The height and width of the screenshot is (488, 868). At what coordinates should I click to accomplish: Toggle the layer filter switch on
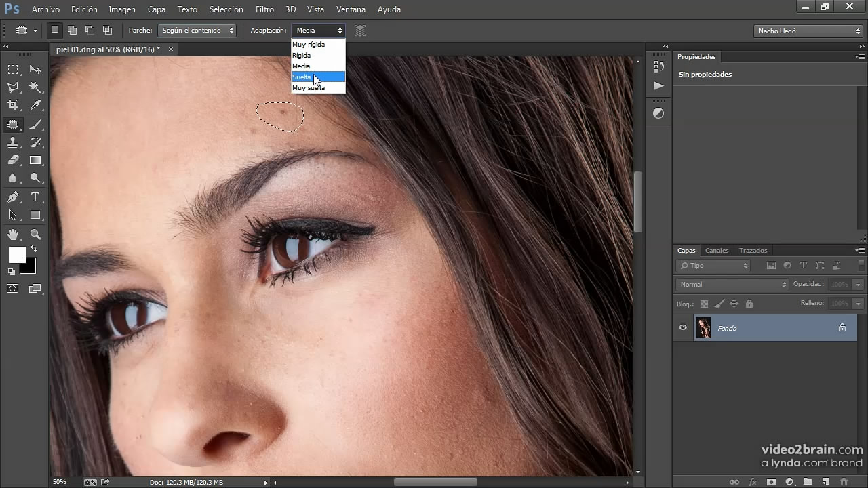[861, 266]
